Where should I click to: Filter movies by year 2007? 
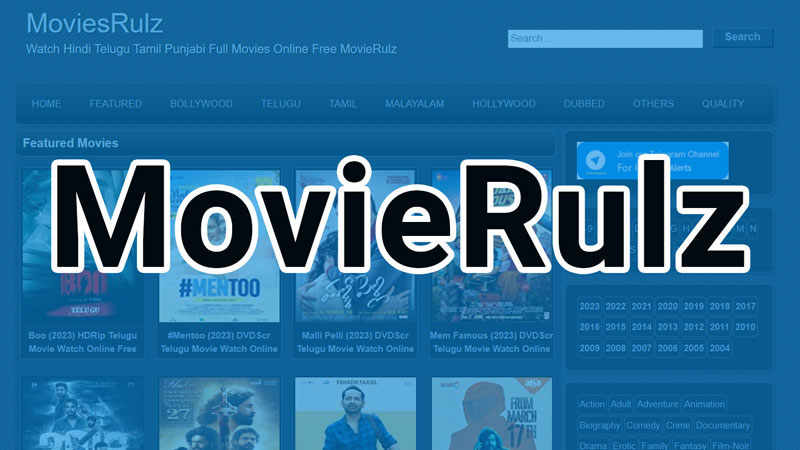[x=641, y=348]
